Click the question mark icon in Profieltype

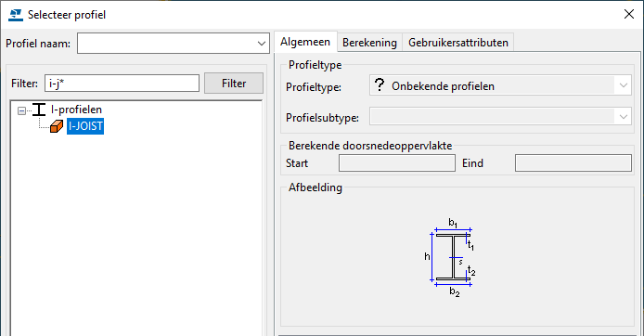point(380,85)
